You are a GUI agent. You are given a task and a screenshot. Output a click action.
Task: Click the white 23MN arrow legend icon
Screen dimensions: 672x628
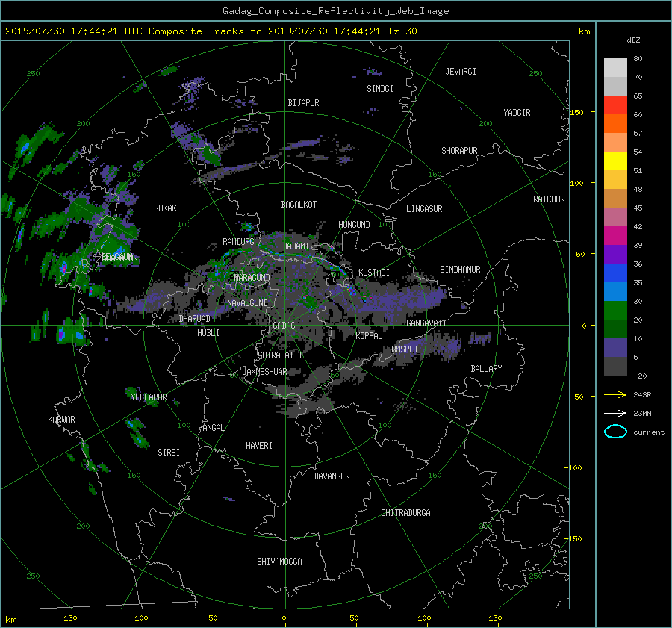(615, 413)
